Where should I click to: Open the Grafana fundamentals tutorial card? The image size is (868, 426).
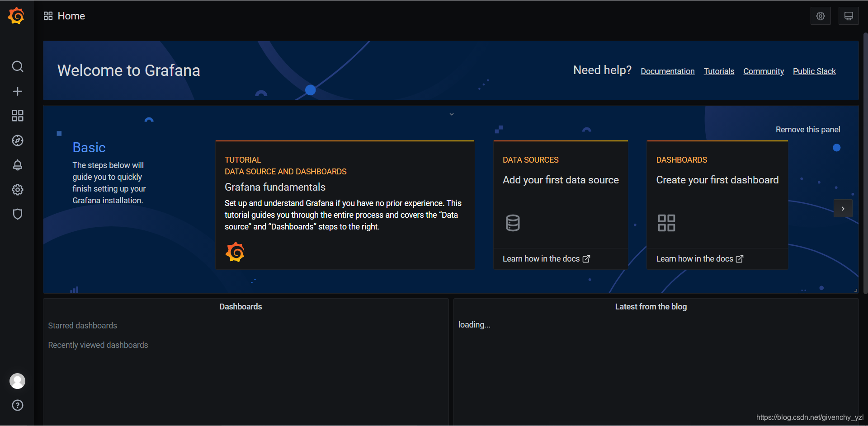point(345,205)
